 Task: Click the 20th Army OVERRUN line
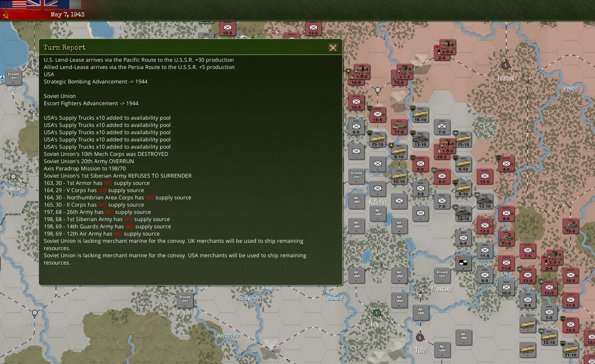[x=89, y=161]
